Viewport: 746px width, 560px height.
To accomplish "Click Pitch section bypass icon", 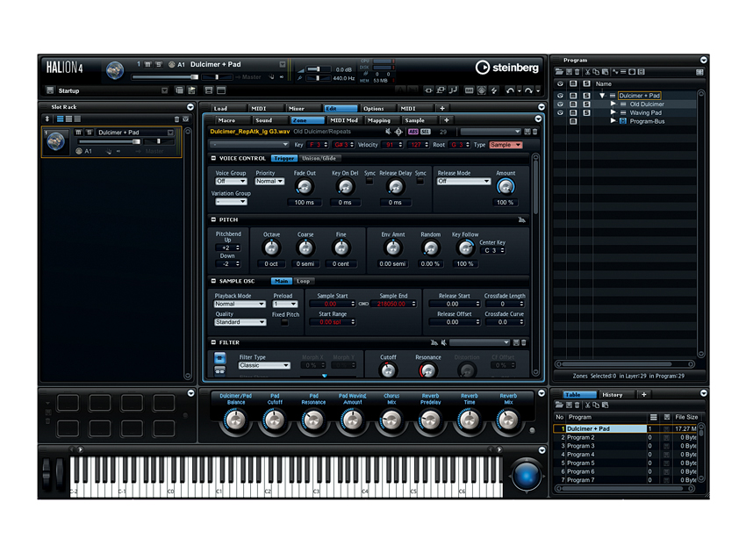I will pyautogui.click(x=521, y=219).
